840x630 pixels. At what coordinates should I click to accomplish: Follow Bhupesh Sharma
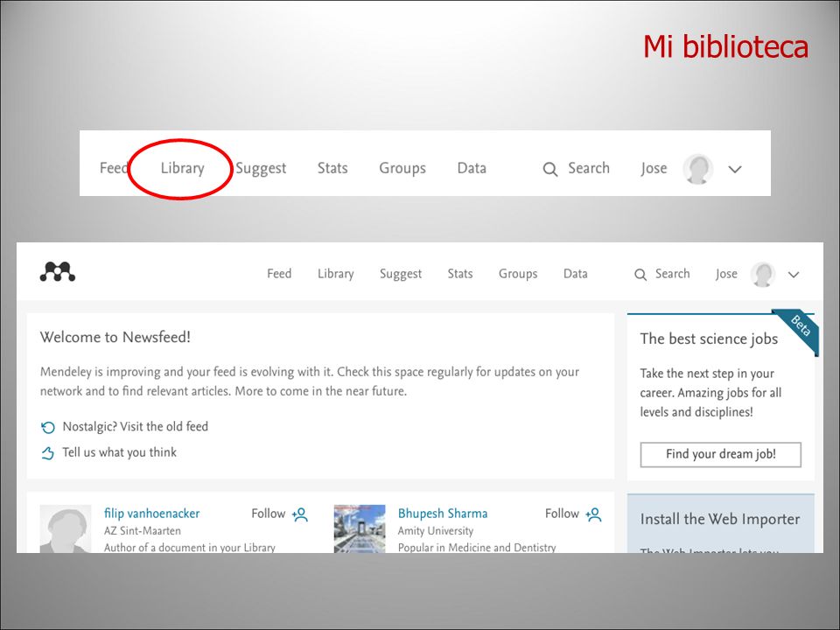click(562, 514)
